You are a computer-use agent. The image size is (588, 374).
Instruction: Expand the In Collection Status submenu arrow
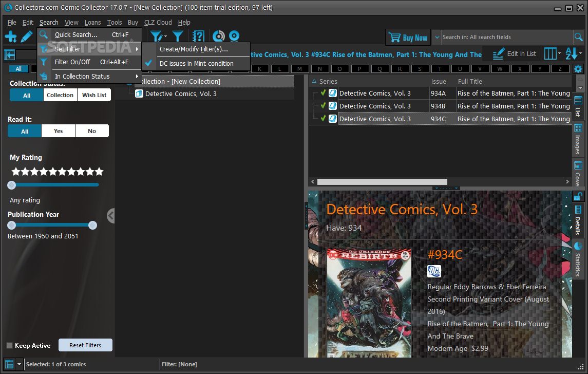137,76
